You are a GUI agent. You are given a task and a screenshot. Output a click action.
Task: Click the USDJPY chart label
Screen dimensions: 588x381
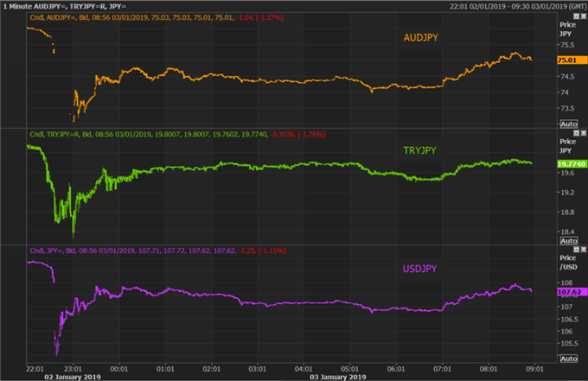tap(419, 269)
